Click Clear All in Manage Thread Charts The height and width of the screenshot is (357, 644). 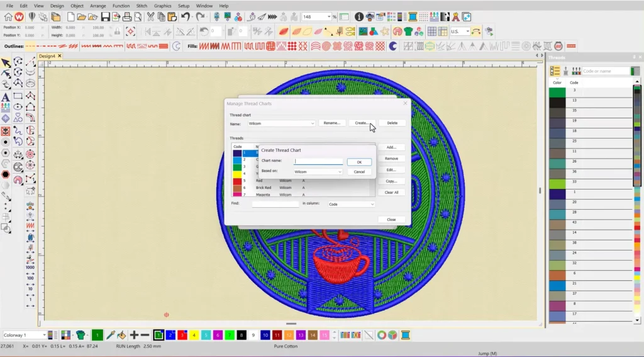391,193
